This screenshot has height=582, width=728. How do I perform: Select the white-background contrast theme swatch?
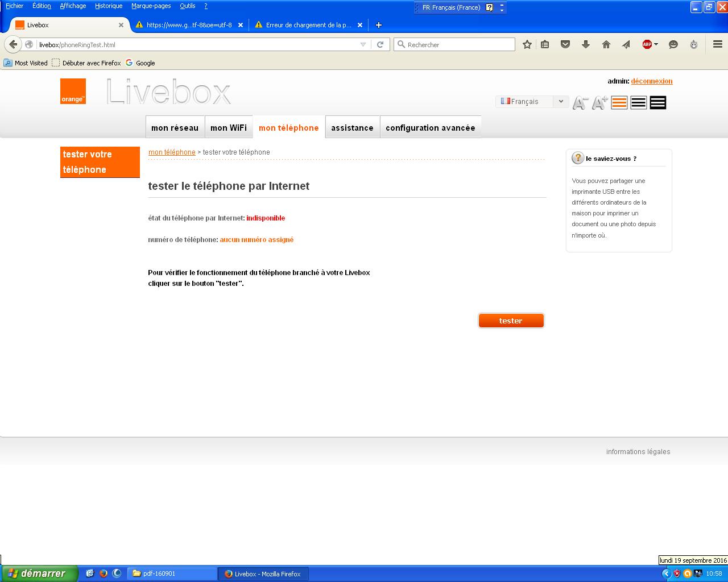click(x=639, y=103)
